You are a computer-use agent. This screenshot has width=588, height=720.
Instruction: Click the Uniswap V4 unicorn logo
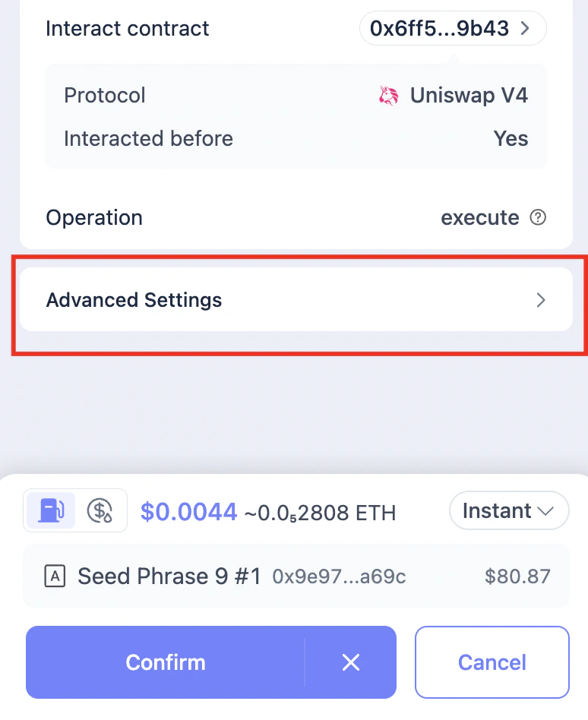point(389,95)
